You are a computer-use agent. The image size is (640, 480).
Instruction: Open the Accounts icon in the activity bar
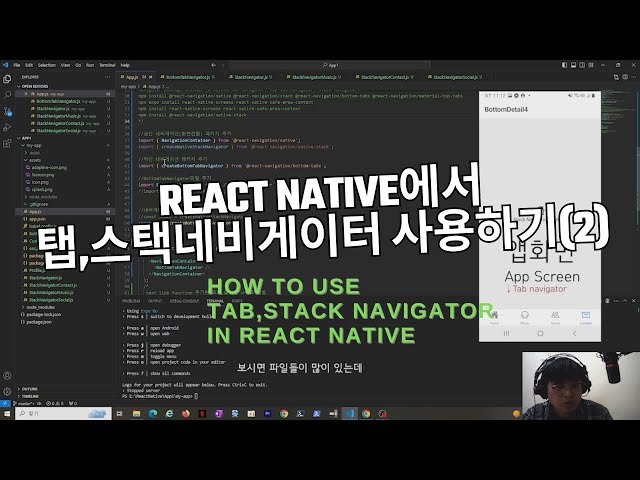[7, 376]
